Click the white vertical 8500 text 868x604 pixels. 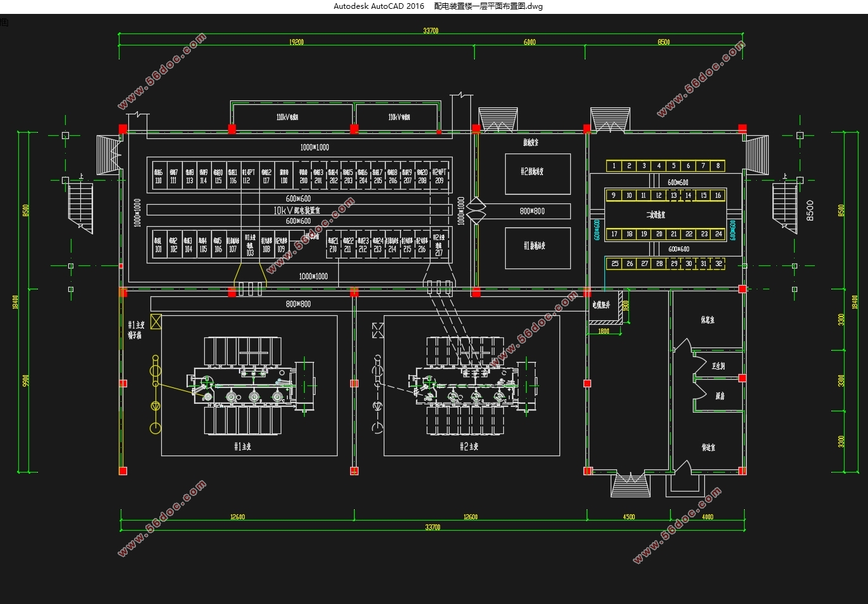[810, 210]
